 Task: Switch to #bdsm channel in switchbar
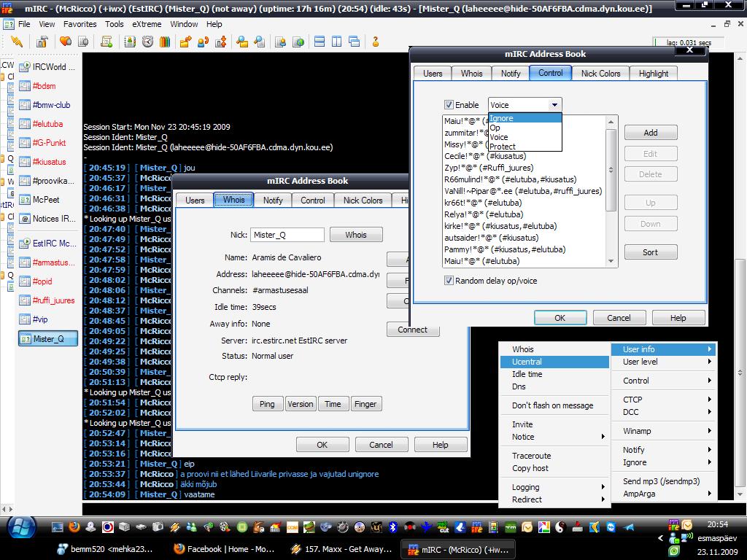pos(44,86)
